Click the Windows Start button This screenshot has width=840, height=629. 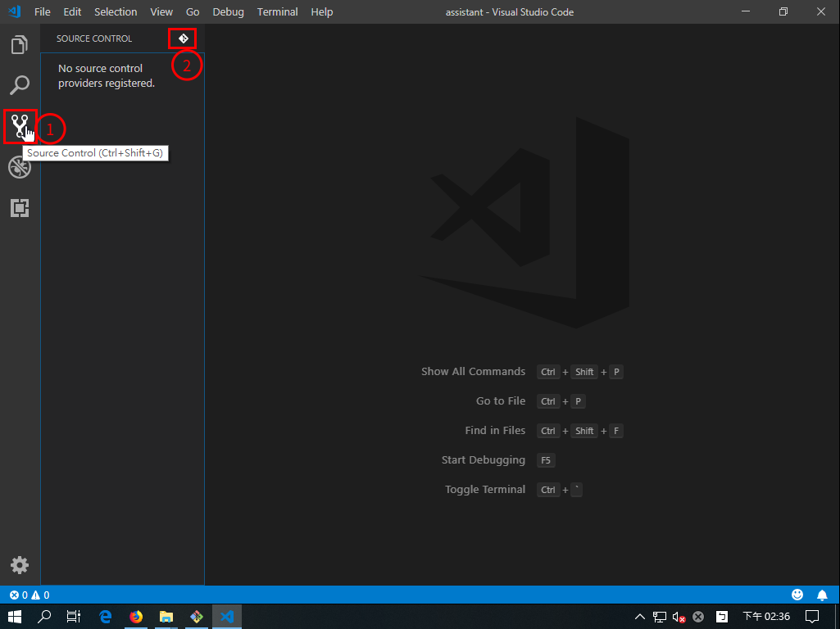point(15,617)
